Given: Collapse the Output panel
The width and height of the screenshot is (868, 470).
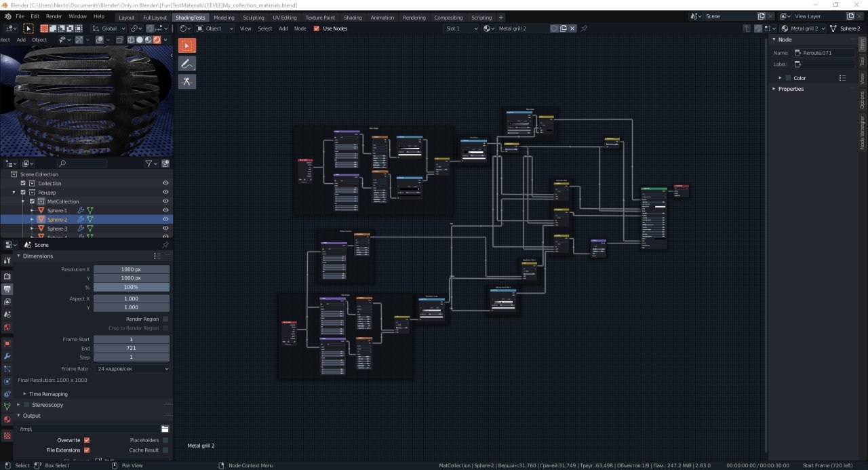Looking at the screenshot, I should (19, 416).
